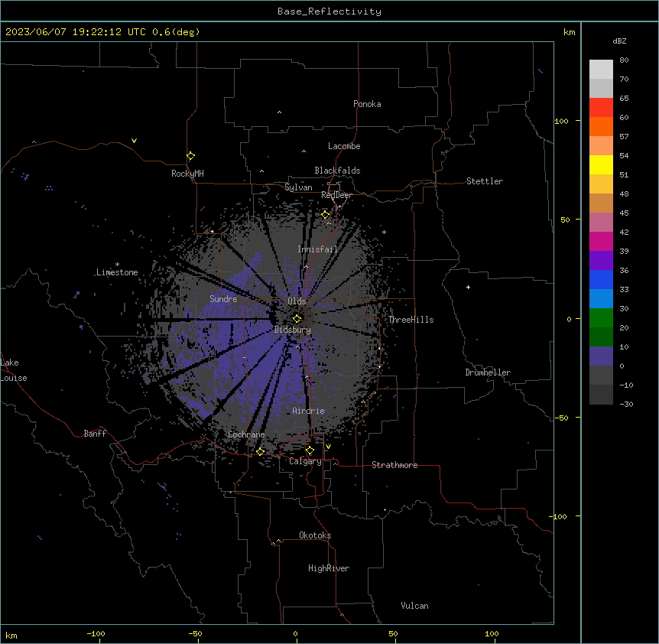659x644 pixels.
Task: Click the HighRiver label
Action: coord(329,568)
